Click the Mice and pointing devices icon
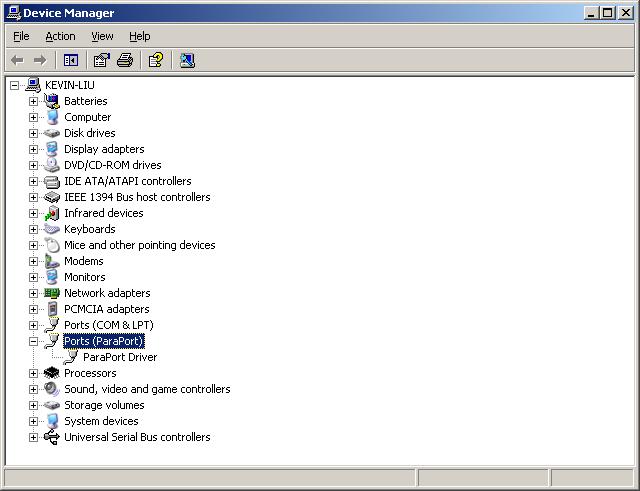The image size is (640, 491). pos(52,245)
